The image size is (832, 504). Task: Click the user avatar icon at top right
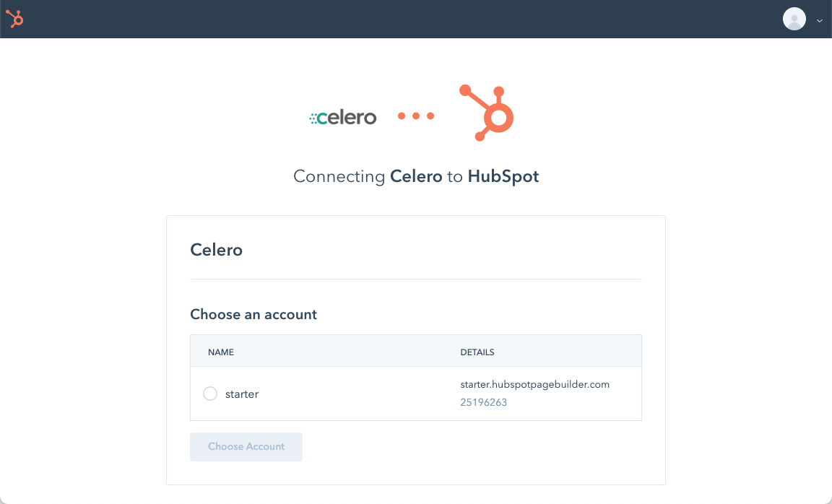[794, 19]
